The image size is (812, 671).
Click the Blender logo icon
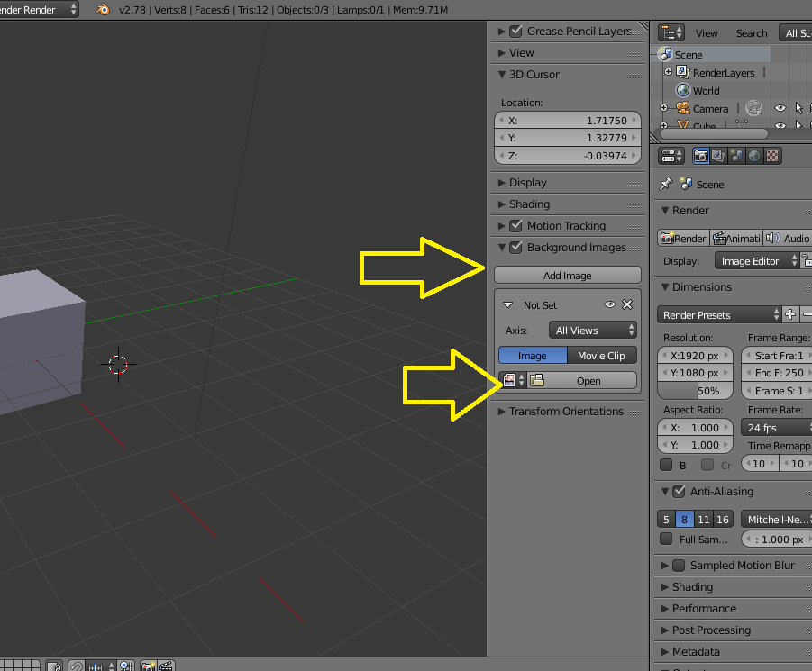[x=103, y=9]
